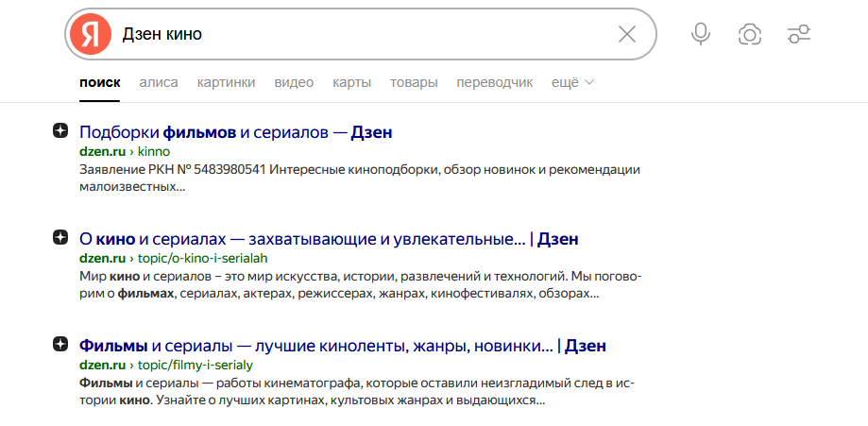Image resolution: width=868 pixels, height=426 pixels.
Task: Open result О кино и сериалах — захватывающие
Action: coord(329,239)
